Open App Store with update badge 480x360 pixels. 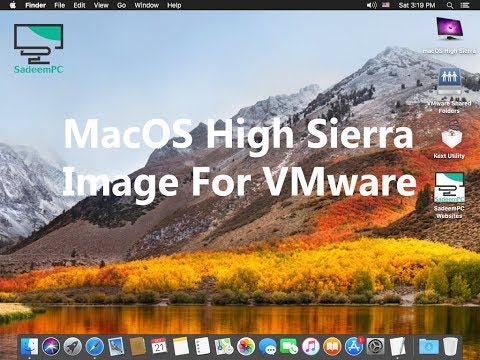click(354, 347)
